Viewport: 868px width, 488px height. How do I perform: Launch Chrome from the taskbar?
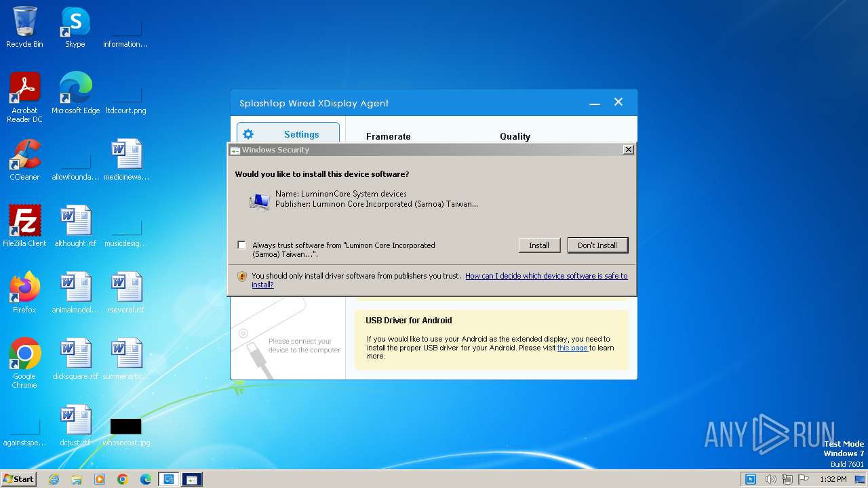point(123,479)
